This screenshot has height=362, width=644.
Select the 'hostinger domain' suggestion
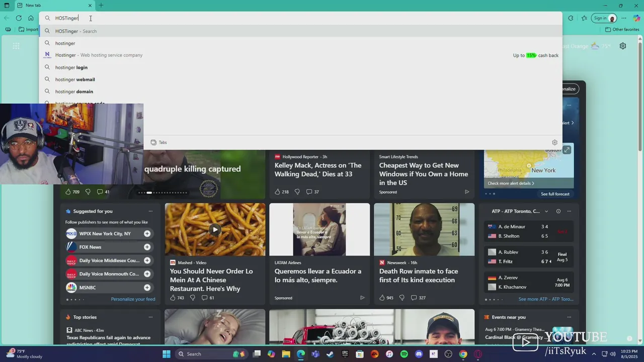tap(301, 92)
